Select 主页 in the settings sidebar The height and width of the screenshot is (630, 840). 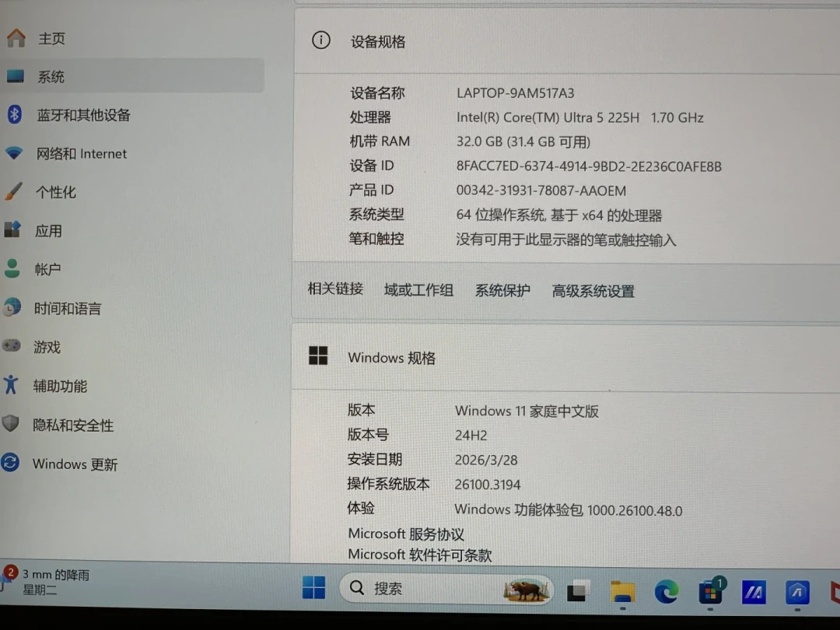(52, 39)
